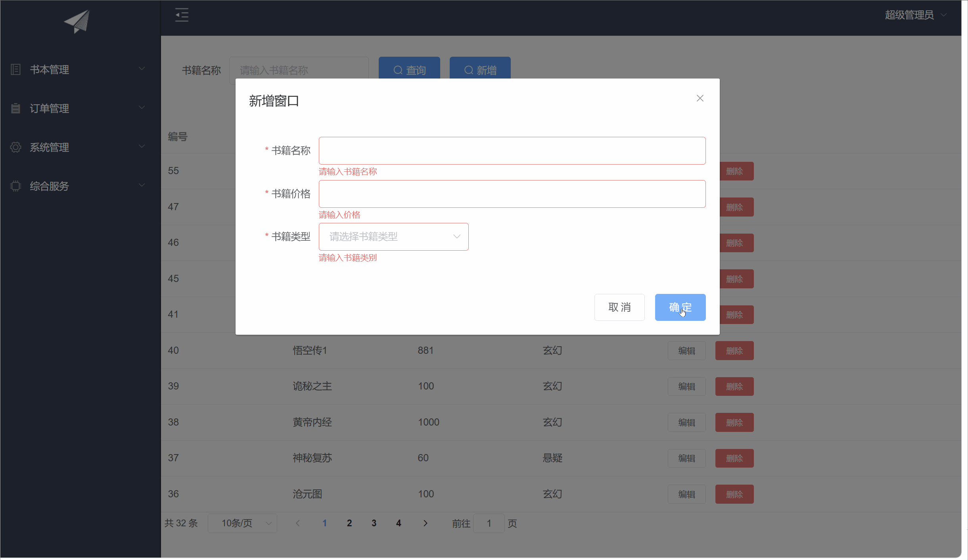The height and width of the screenshot is (560, 968).
Task: Open the 书籍类型 dropdown selector
Action: point(393,237)
